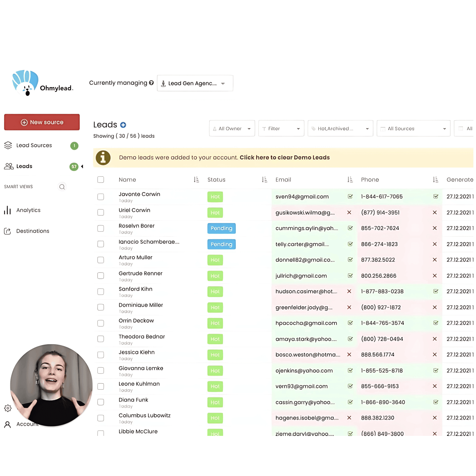This screenshot has width=476, height=476.
Task: Open settings via the gear icon
Action: (x=8, y=408)
